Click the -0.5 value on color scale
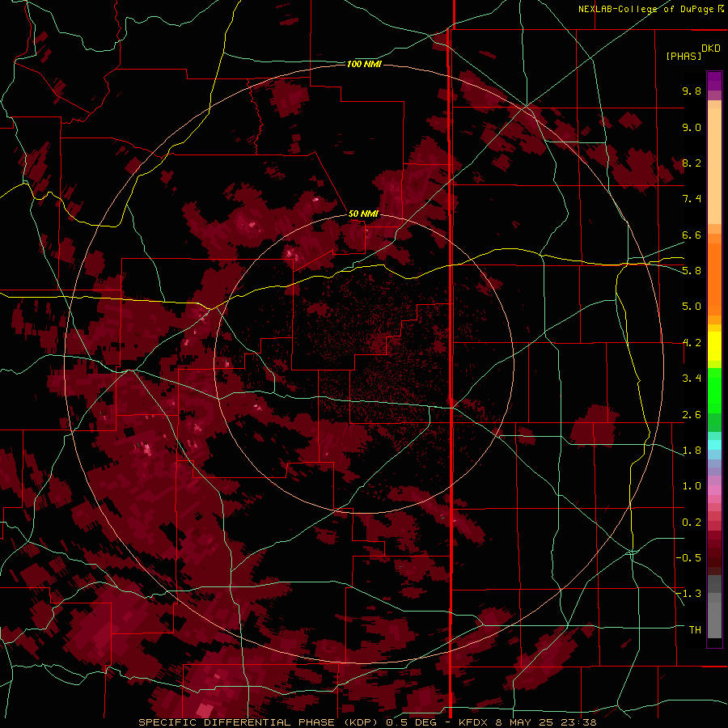 689,558
